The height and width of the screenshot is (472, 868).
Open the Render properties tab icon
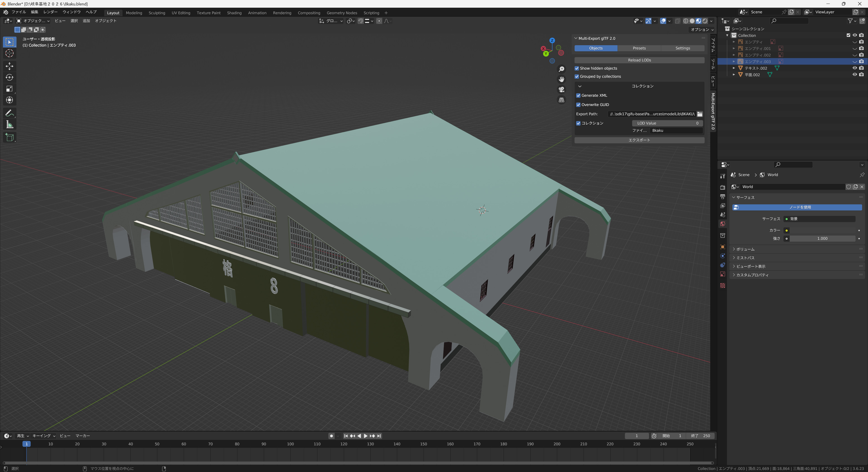pyautogui.click(x=722, y=187)
